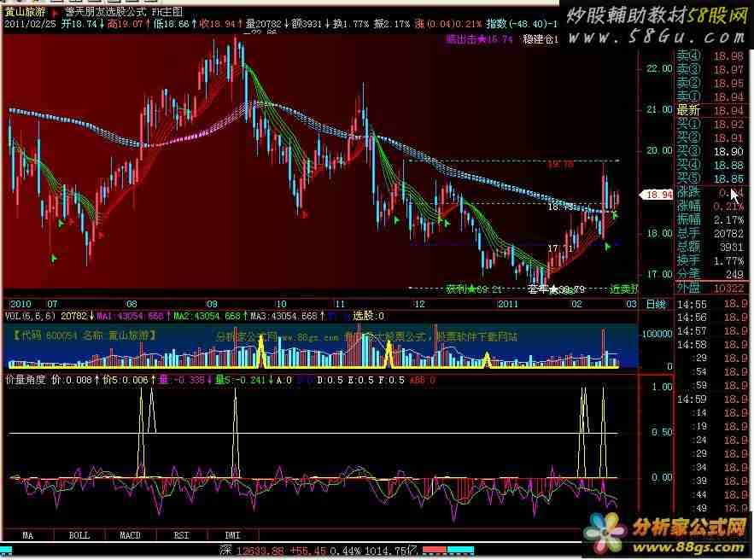This screenshot has width=754, height=560.
Task: Click the 12 month marker on the time axis
Action: point(419,304)
